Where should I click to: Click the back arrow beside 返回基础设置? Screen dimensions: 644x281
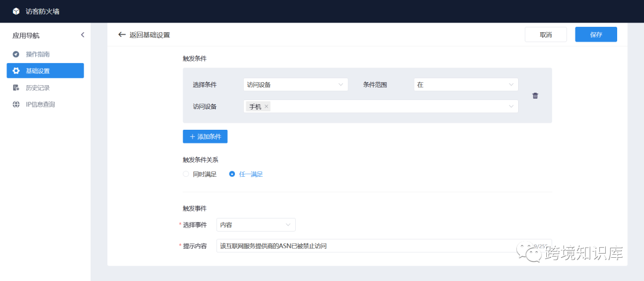click(122, 35)
